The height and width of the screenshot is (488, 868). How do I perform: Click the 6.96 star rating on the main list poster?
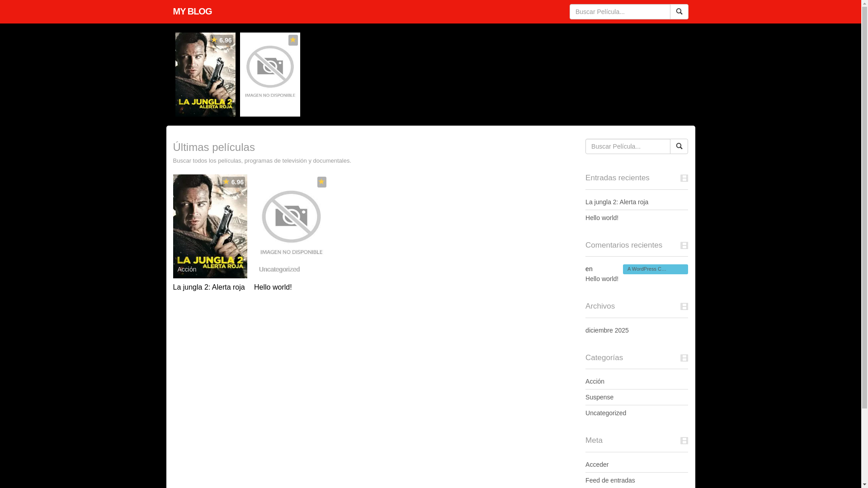[233, 182]
